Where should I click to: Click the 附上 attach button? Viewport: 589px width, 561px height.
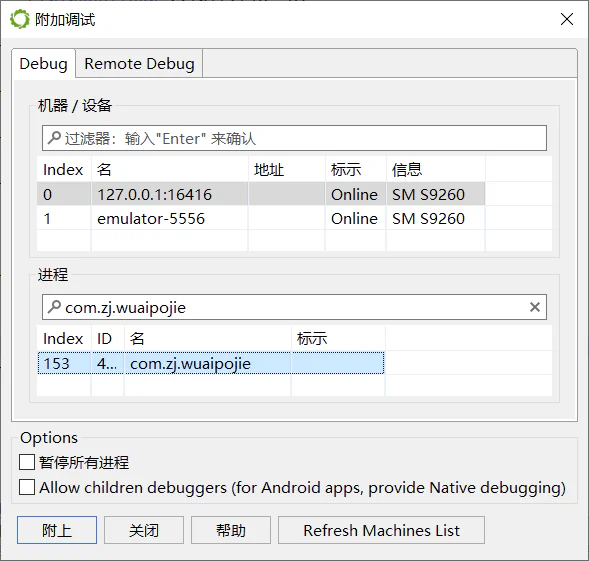(57, 530)
